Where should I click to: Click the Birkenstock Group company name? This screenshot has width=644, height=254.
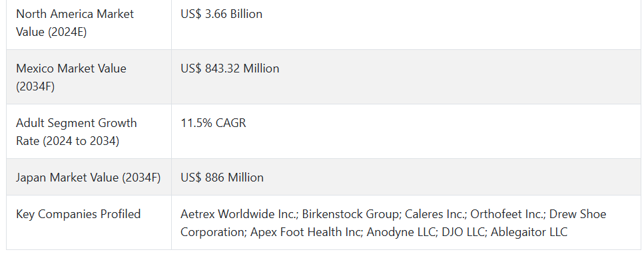[x=351, y=214]
